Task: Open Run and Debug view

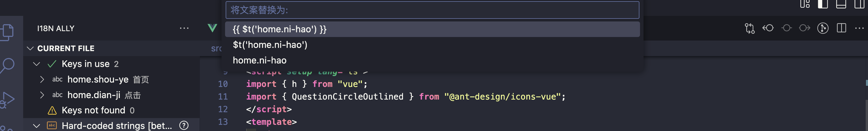Action: (x=7, y=100)
